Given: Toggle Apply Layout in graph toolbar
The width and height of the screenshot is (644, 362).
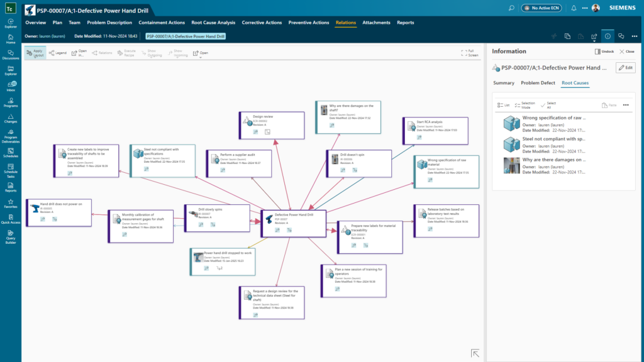Looking at the screenshot, I should click(38, 53).
